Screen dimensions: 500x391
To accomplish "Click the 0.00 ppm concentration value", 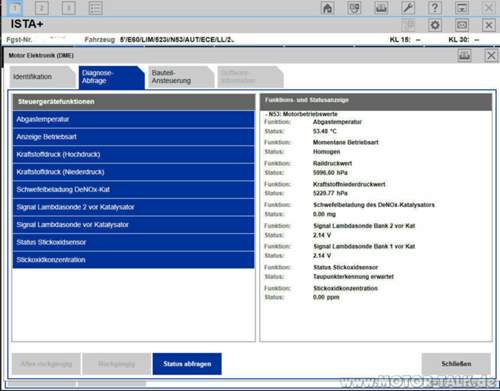I will [326, 297].
